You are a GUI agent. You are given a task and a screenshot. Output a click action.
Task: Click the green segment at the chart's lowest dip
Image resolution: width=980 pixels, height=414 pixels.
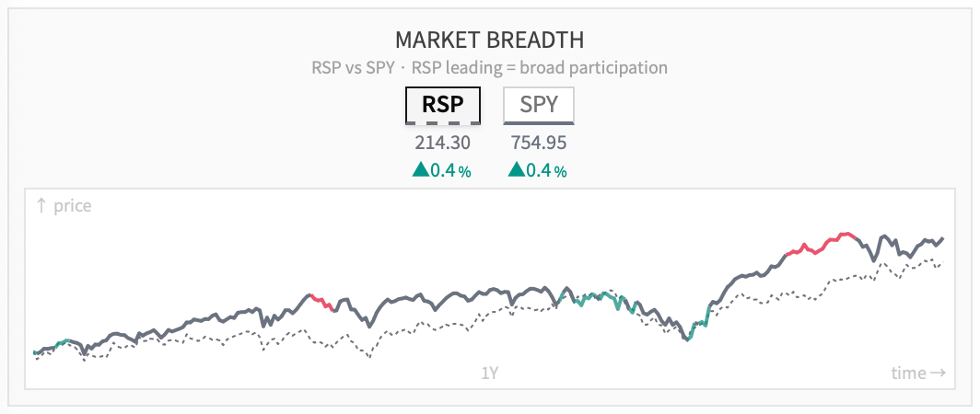point(698,324)
